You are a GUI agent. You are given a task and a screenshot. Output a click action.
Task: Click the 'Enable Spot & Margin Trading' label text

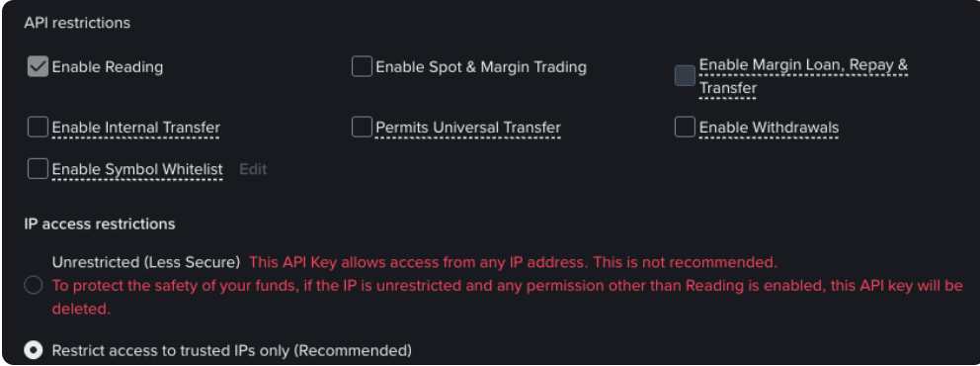click(481, 67)
